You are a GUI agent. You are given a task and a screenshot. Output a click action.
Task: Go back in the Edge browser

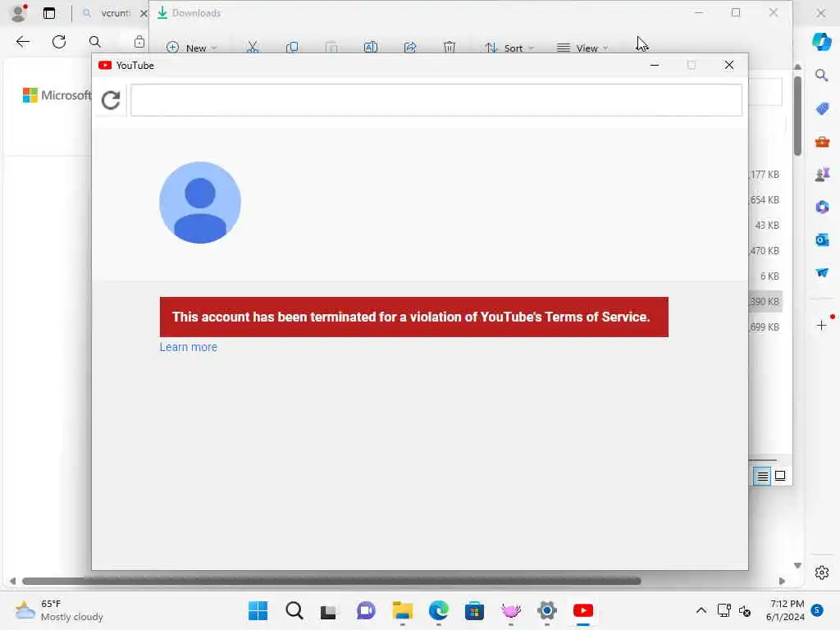pos(22,42)
